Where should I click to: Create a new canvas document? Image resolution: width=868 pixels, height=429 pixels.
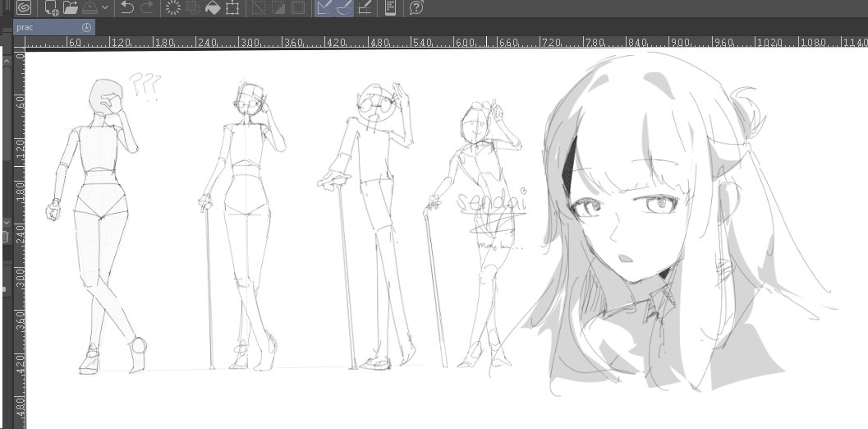pyautogui.click(x=52, y=7)
